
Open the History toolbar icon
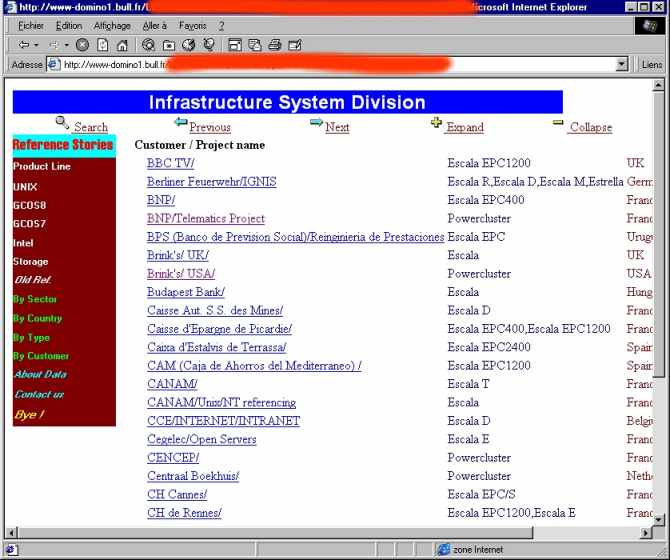tap(188, 44)
